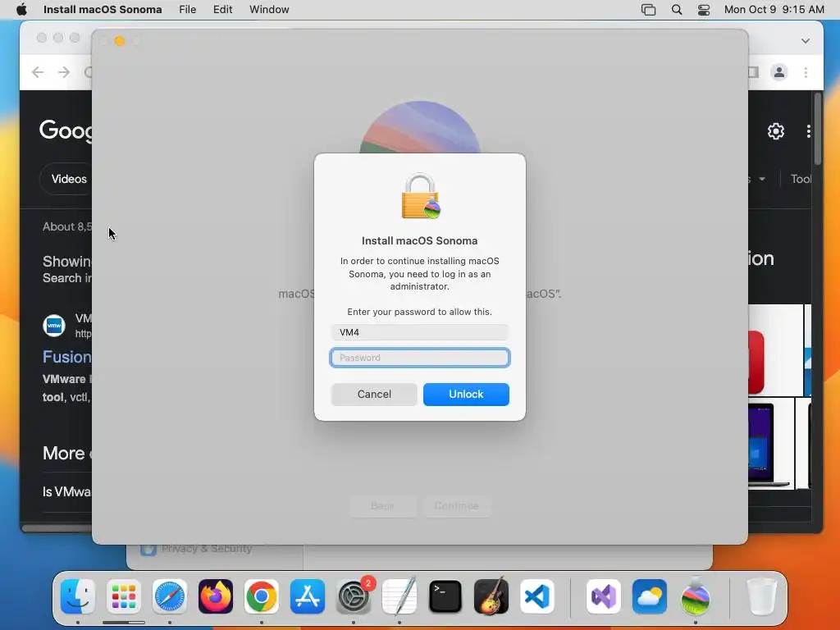The height and width of the screenshot is (630, 840).
Task: Open the Install macOS Sonoma app menu
Action: pos(103,10)
